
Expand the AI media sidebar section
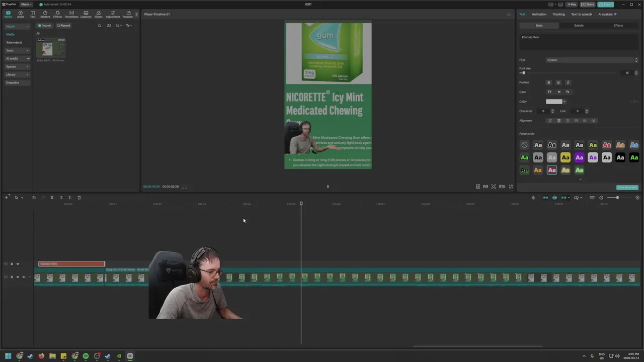coord(17,58)
